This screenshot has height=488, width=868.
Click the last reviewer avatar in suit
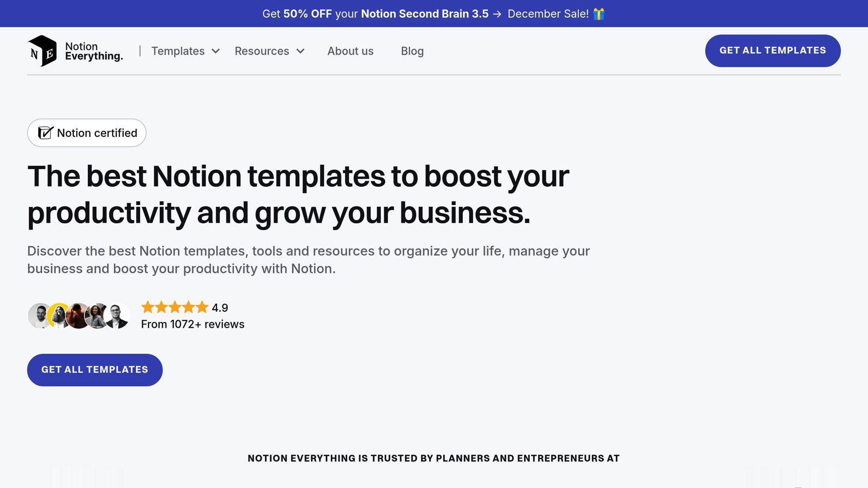tap(117, 316)
